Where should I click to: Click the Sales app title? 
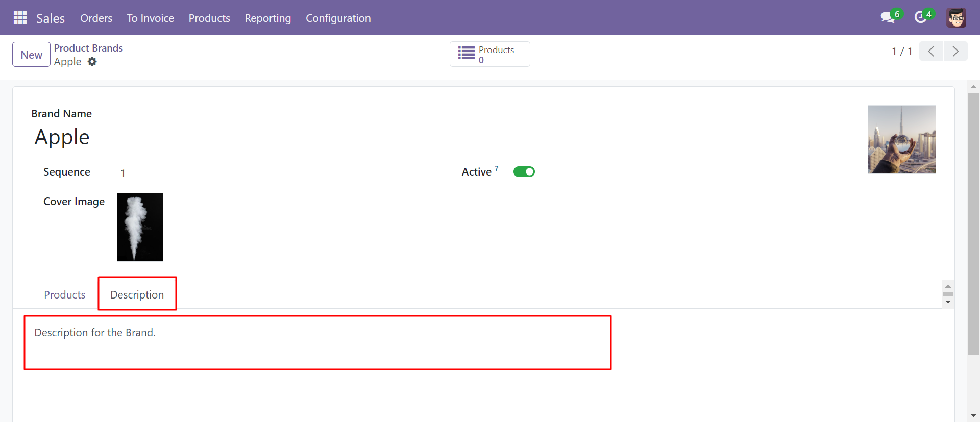pos(51,18)
